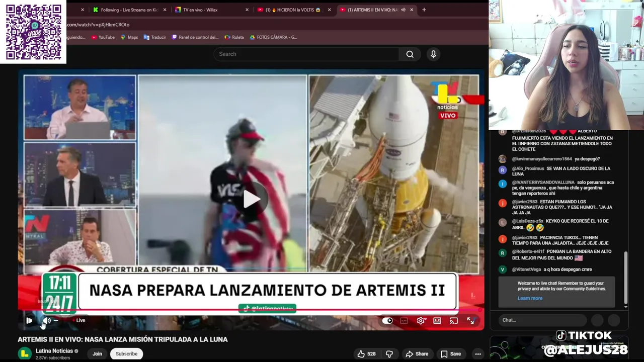Viewport: 644px width, 362px height.
Task: Share the Artemis II video
Action: pos(417,354)
